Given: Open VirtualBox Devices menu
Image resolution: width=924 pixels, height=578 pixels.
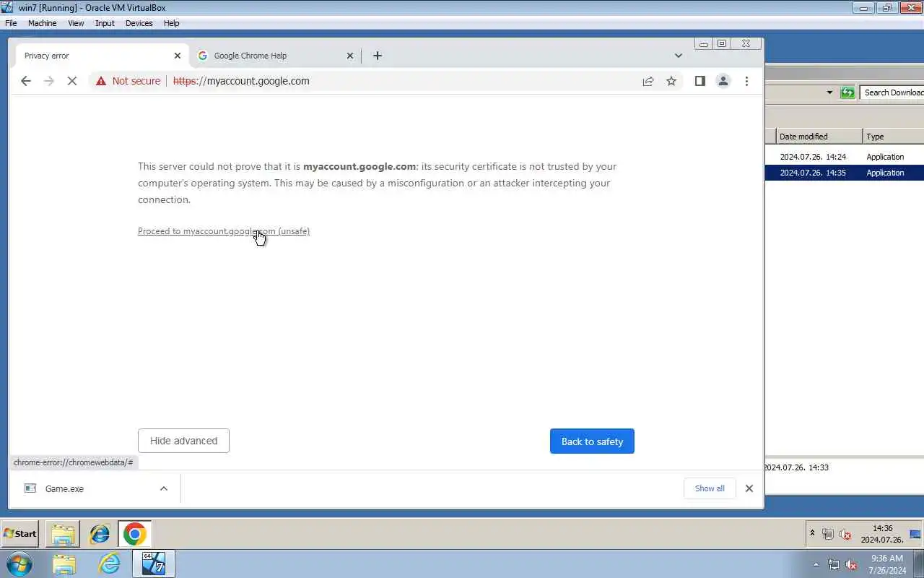Looking at the screenshot, I should [139, 23].
